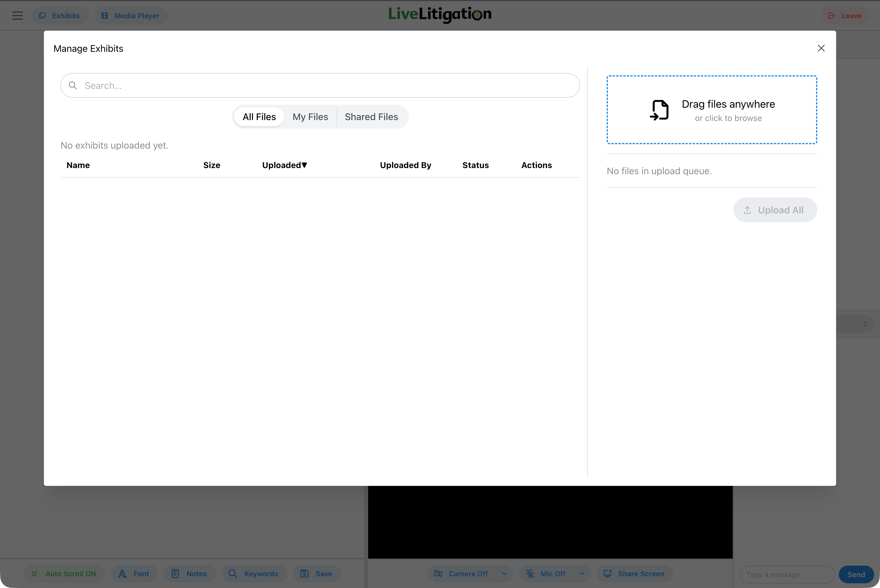Click the hamburger menu icon
The height and width of the screenshot is (588, 880).
tap(17, 16)
